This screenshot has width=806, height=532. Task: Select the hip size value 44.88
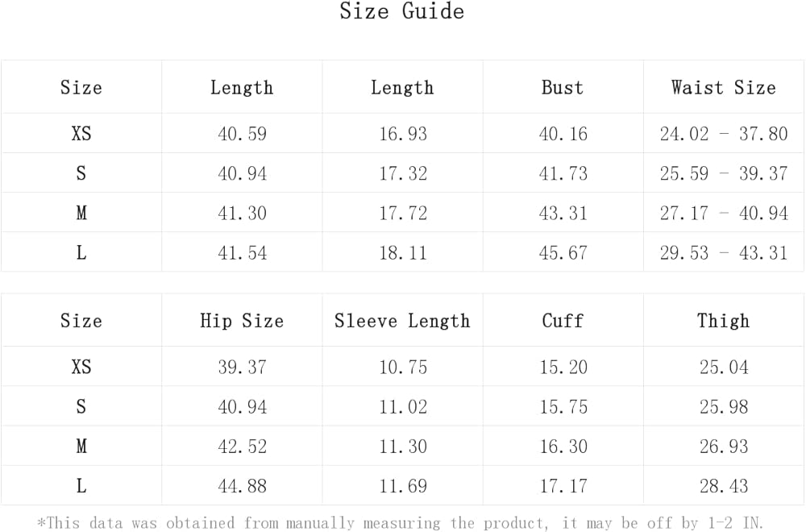(x=242, y=486)
